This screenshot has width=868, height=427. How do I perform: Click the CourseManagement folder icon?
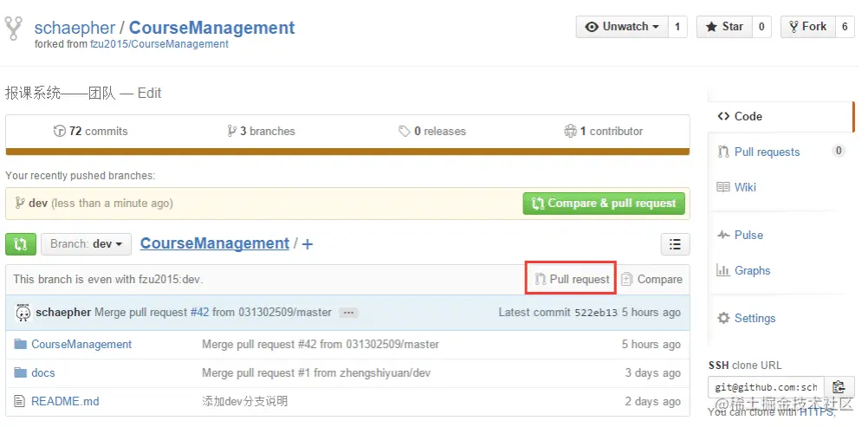(x=21, y=345)
